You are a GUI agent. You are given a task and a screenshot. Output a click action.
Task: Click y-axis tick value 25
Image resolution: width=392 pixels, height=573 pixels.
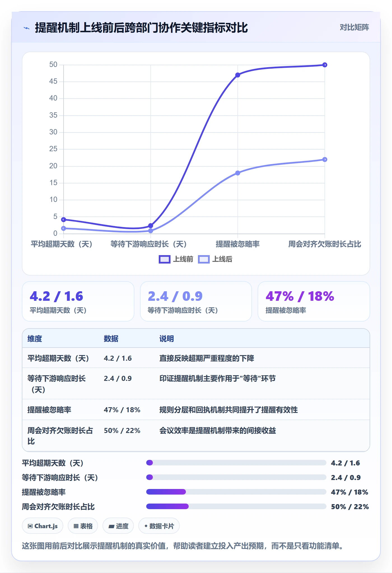point(53,149)
